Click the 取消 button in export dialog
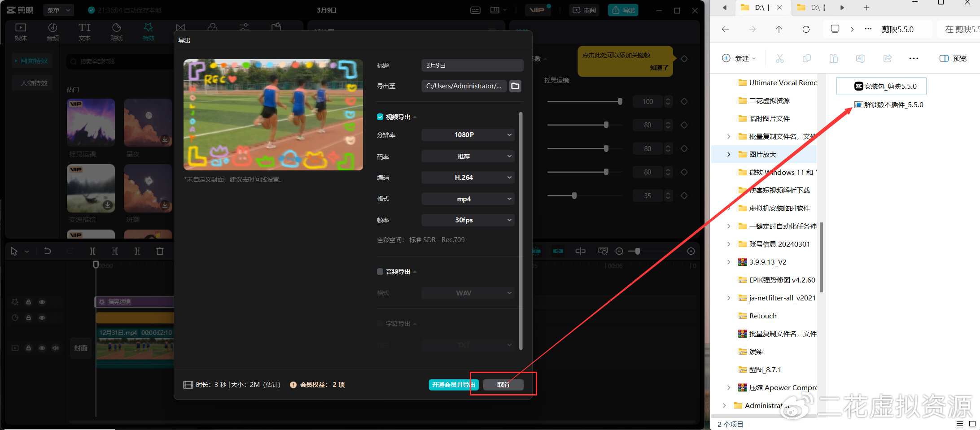Image resolution: width=980 pixels, height=430 pixels. pos(503,385)
